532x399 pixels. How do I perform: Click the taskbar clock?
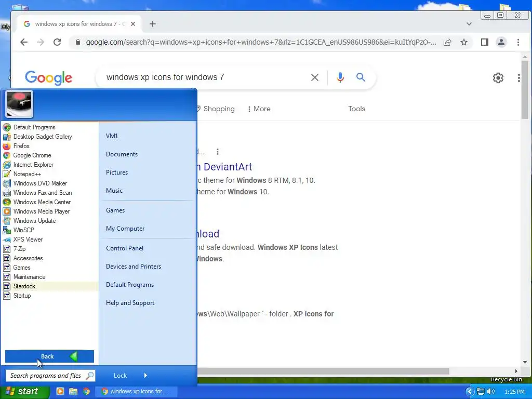click(x=514, y=392)
